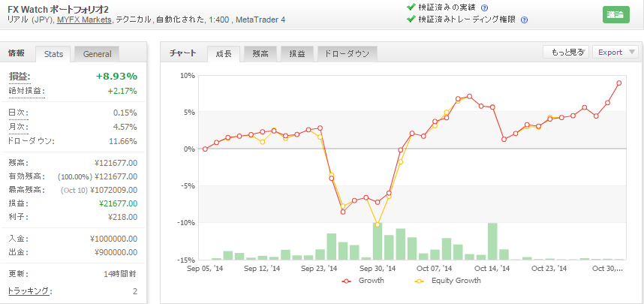
Task: Click the 絶対損益 label link
Action: click(x=26, y=92)
